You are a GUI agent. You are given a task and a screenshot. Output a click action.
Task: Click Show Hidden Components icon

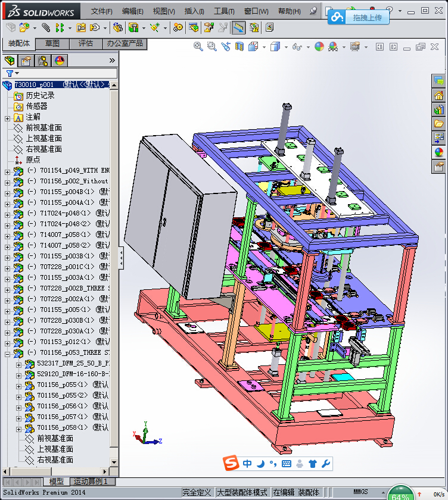(117, 27)
